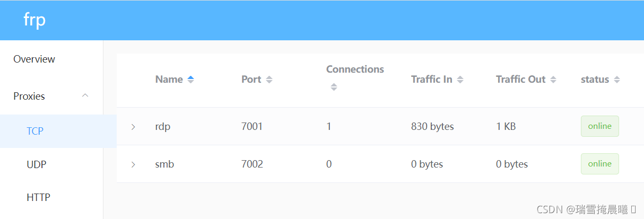The width and height of the screenshot is (644, 219).
Task: Click the rdp port 7001 cell
Action: point(252,127)
